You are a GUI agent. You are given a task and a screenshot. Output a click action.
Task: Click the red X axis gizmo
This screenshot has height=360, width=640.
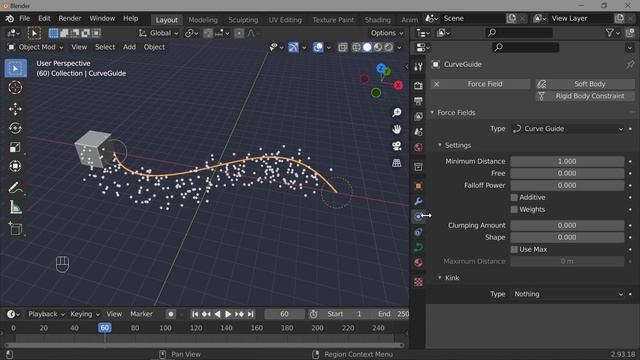click(x=398, y=85)
